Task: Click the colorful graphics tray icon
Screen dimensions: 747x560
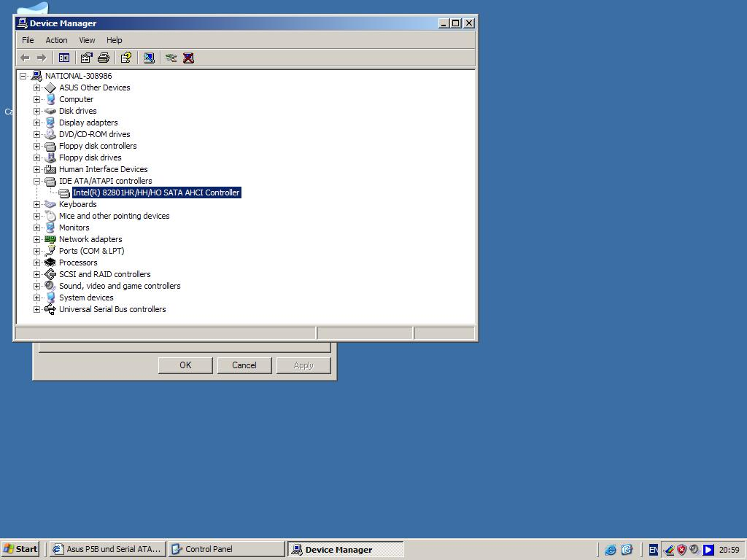Action: click(x=670, y=550)
